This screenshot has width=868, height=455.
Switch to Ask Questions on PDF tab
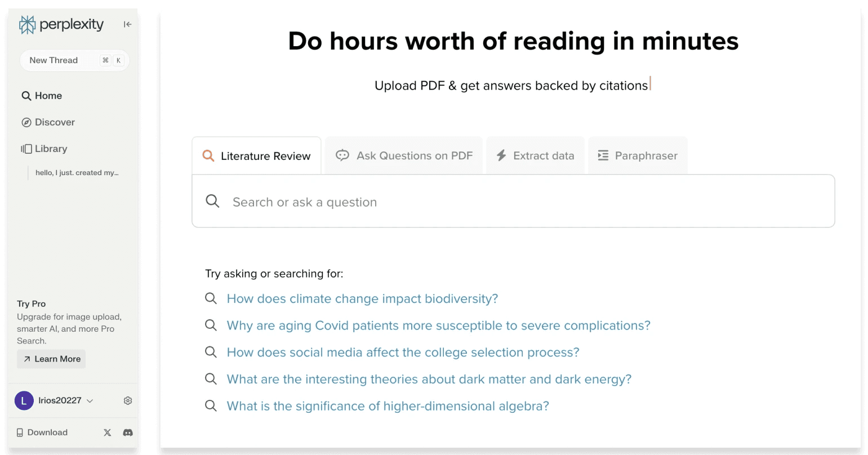click(x=404, y=155)
